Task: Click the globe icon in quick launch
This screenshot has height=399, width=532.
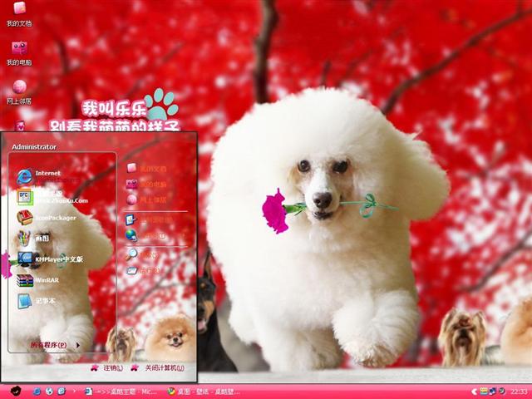Action: click(49, 392)
